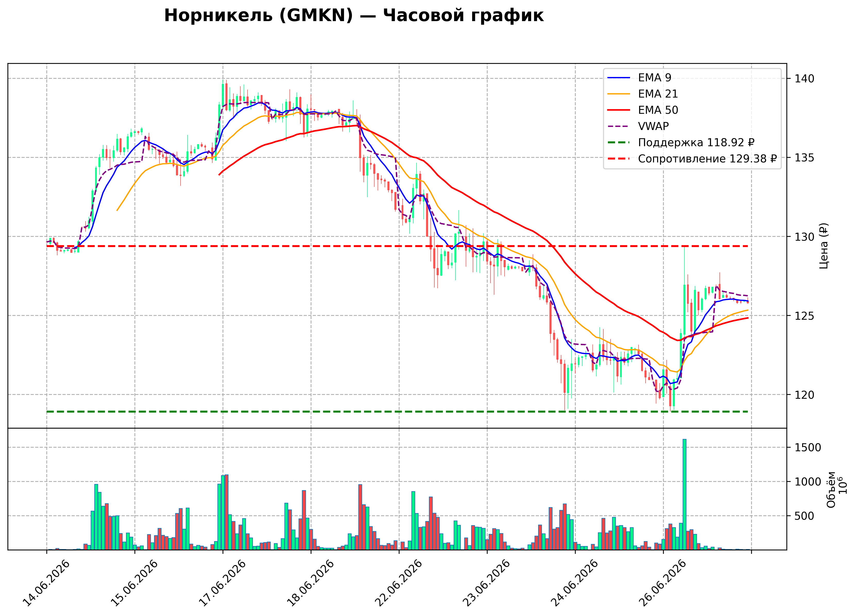
Task: Click the 26.06.2026 date label
Action: coord(663,583)
